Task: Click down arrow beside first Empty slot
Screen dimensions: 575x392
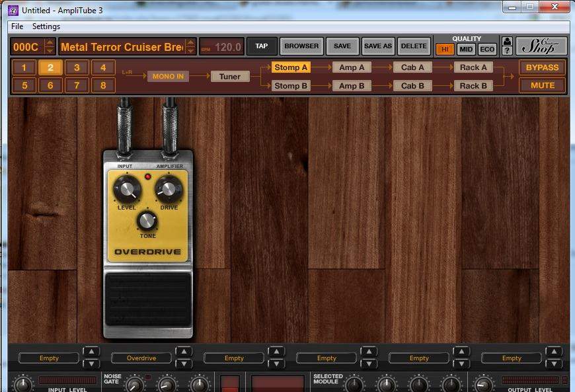Action: [91, 364]
